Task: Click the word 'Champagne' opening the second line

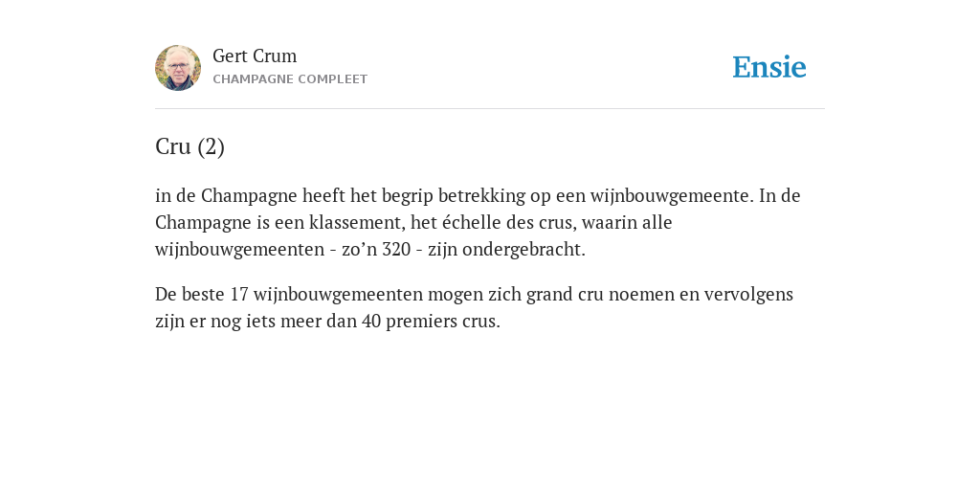Action: pyautogui.click(x=203, y=222)
